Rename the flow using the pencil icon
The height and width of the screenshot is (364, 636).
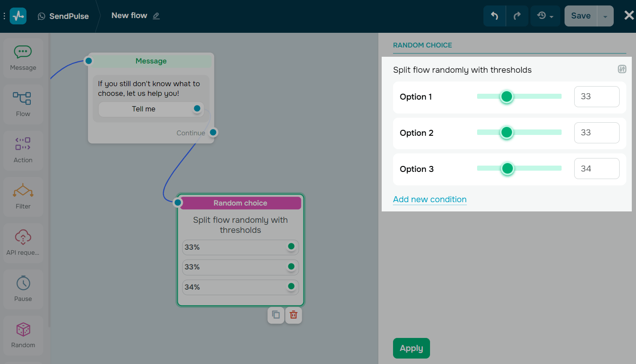pyautogui.click(x=156, y=16)
